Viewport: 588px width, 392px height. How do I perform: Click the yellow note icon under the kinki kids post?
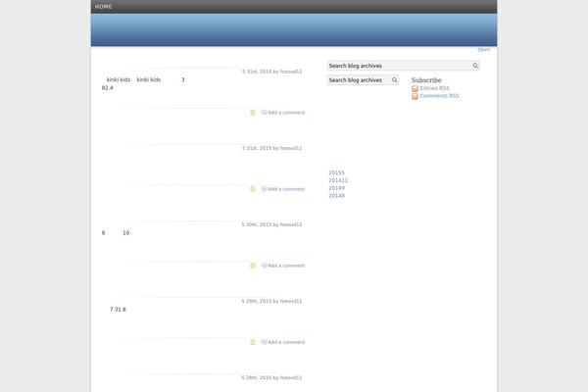tap(253, 113)
